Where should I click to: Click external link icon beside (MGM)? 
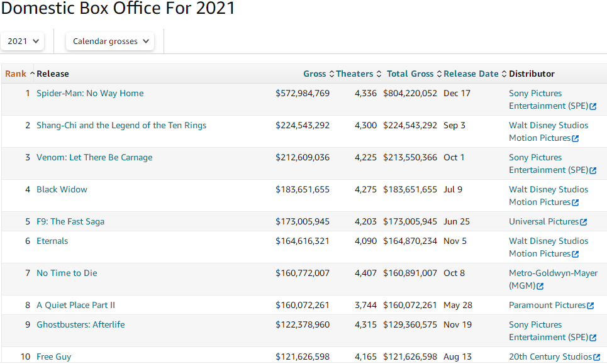point(540,286)
